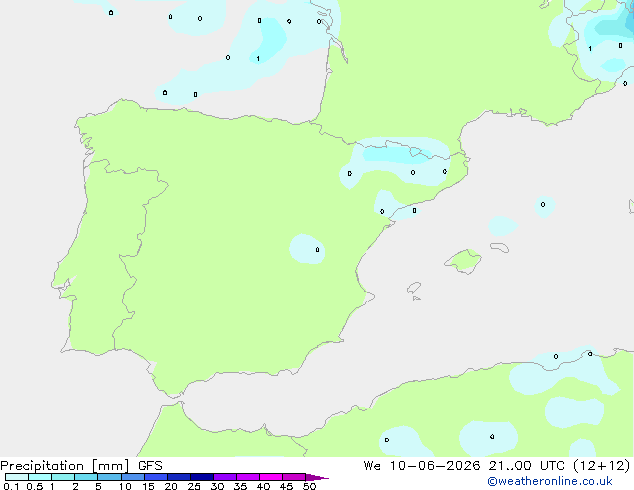Image resolution: width=634 pixels, height=490 pixels.
Task: Click the 45–50 mm legend swatch
Action: 294,477
